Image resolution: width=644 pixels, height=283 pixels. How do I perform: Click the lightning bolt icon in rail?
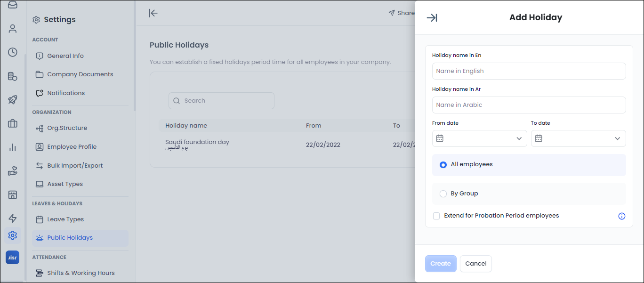(x=13, y=218)
